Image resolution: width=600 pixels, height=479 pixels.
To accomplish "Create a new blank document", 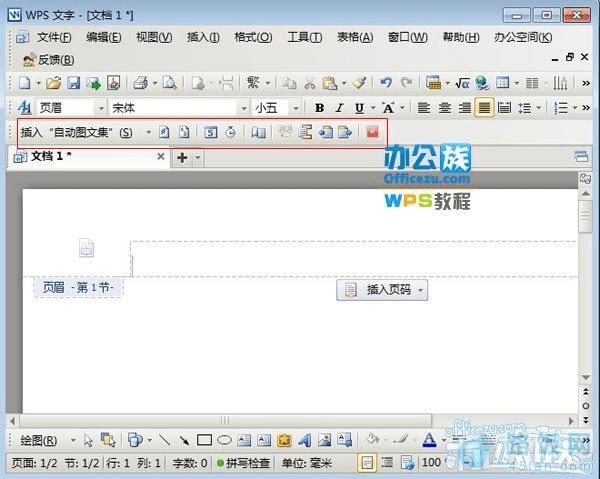I will (x=25, y=83).
